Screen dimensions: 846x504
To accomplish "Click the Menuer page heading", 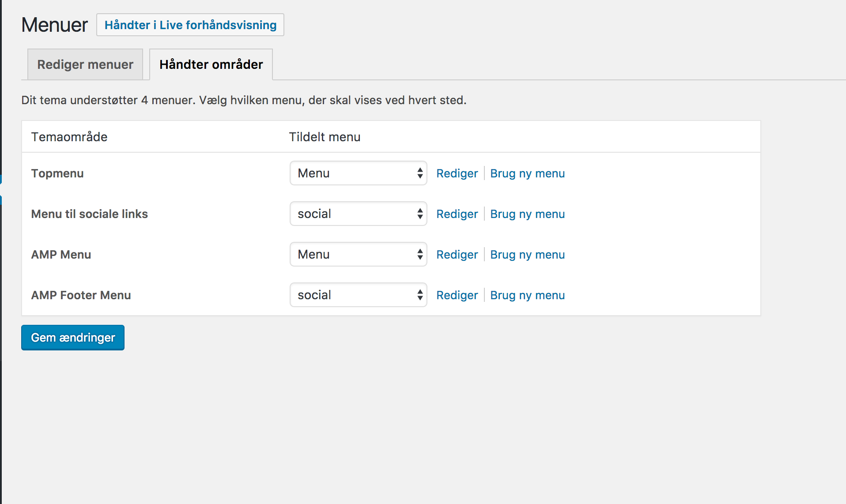I will point(55,25).
